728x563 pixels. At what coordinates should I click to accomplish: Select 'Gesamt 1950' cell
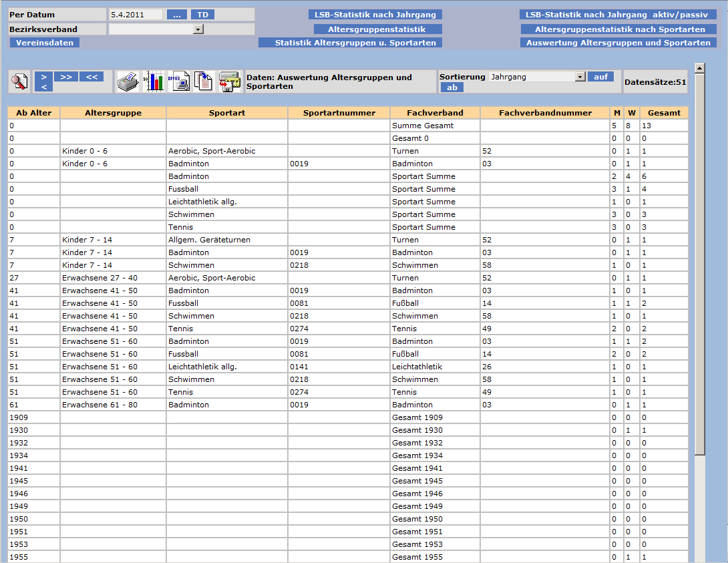point(435,518)
